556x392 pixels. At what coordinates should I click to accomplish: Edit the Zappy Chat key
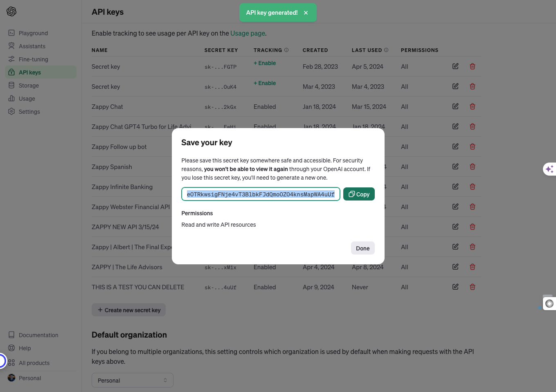(x=455, y=106)
